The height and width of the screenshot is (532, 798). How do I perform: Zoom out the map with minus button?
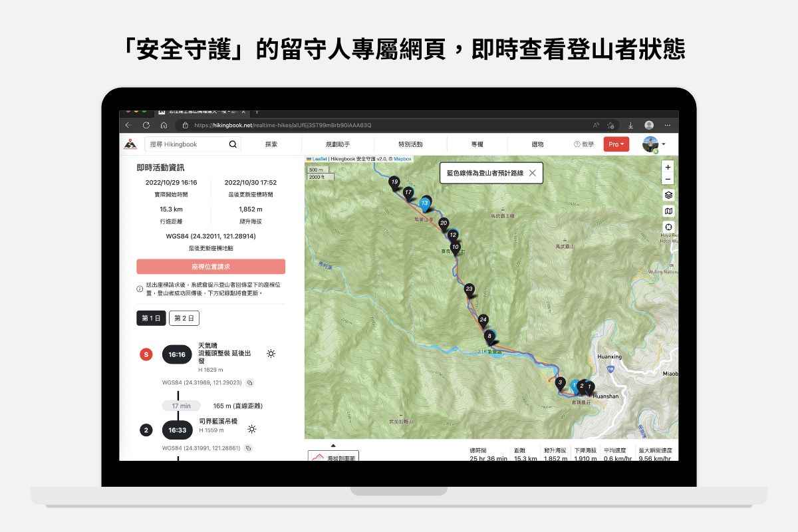pyautogui.click(x=668, y=179)
